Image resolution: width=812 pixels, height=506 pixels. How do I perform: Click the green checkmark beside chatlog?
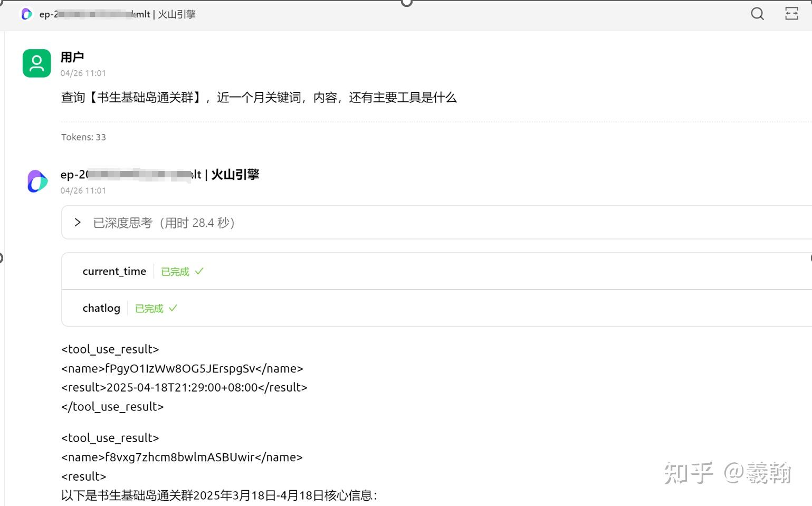[174, 308]
